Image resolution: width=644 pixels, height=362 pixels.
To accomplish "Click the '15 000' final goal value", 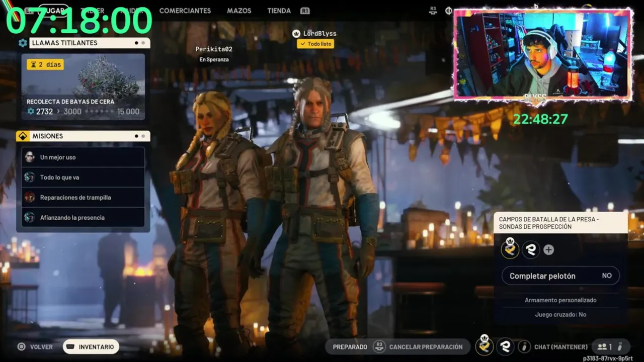I will (x=128, y=112).
